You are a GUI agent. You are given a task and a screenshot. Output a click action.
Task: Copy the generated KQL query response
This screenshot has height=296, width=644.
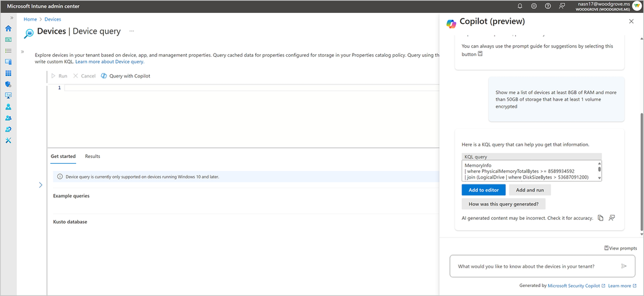[x=600, y=218]
